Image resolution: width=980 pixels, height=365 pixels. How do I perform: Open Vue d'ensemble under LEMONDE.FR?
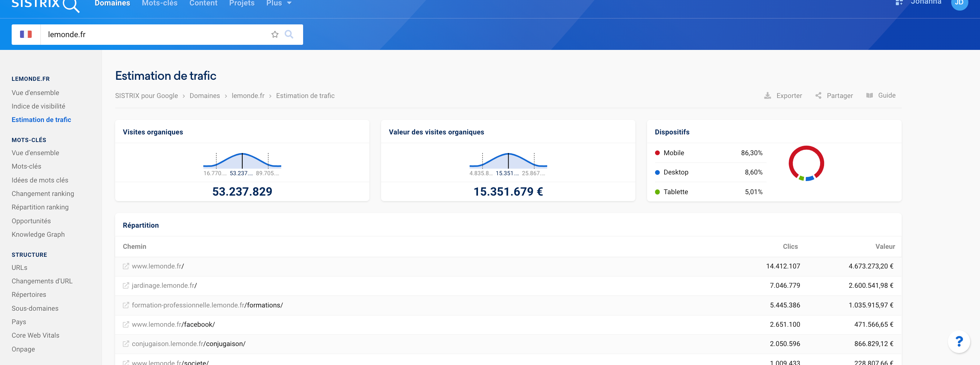pos(35,93)
